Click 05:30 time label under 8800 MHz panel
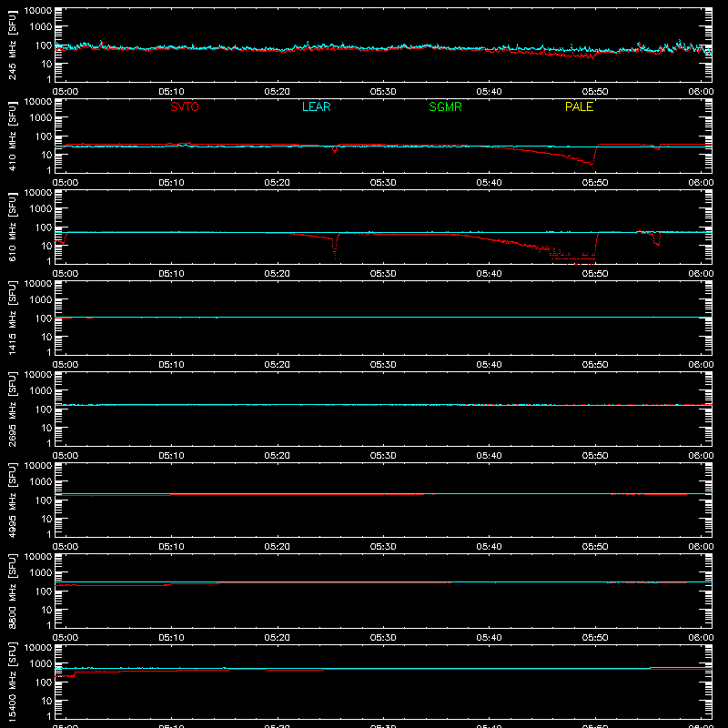This screenshot has width=728, height=728. coord(383,638)
